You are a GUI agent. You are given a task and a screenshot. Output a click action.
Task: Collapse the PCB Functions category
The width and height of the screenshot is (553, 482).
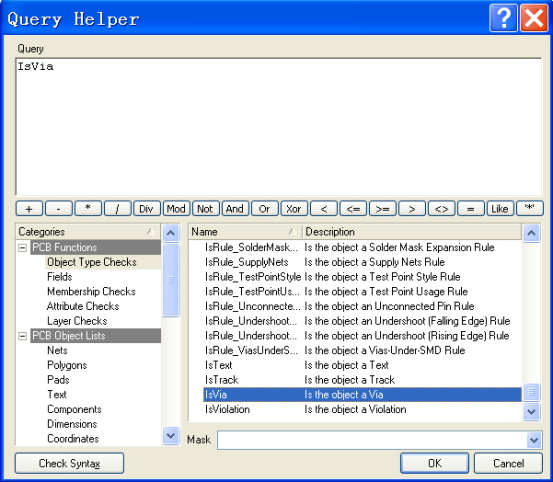(x=22, y=248)
